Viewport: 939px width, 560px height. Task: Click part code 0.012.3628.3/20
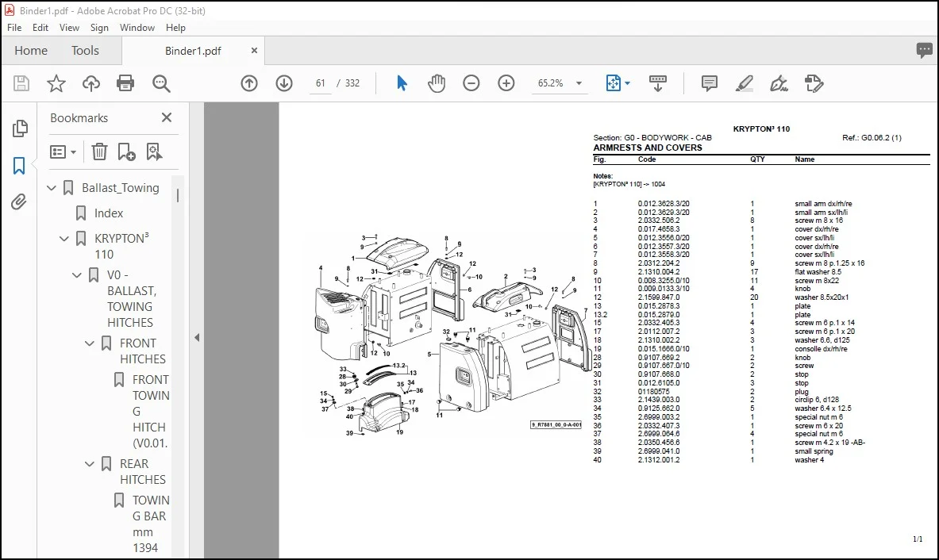(x=664, y=203)
